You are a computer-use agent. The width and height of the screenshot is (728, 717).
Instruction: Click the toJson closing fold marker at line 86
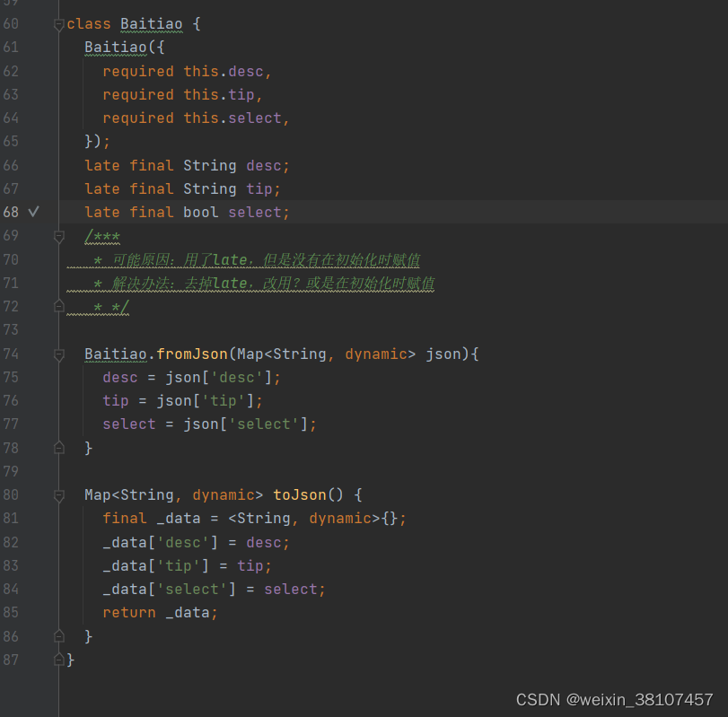point(59,635)
